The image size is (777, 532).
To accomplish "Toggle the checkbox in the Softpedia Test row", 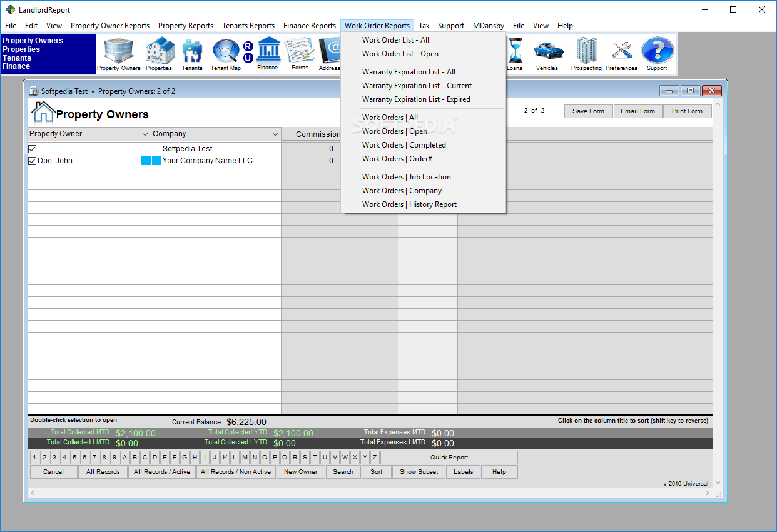I will click(x=33, y=149).
